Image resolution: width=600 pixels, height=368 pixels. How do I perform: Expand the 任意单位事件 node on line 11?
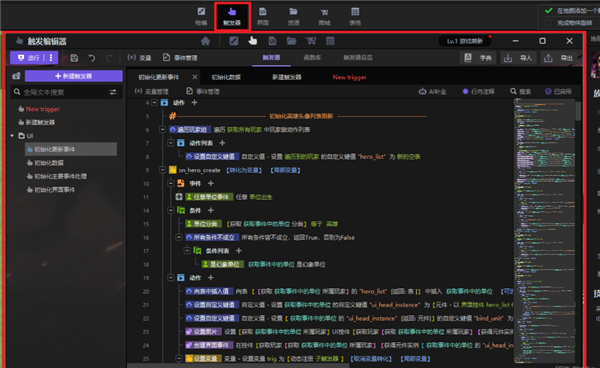coord(179,197)
